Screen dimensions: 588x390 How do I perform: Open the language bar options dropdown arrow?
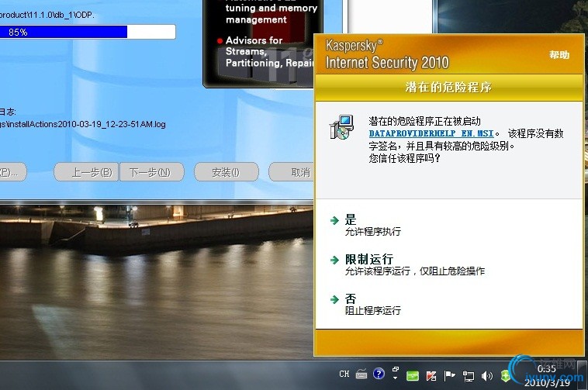point(396,378)
